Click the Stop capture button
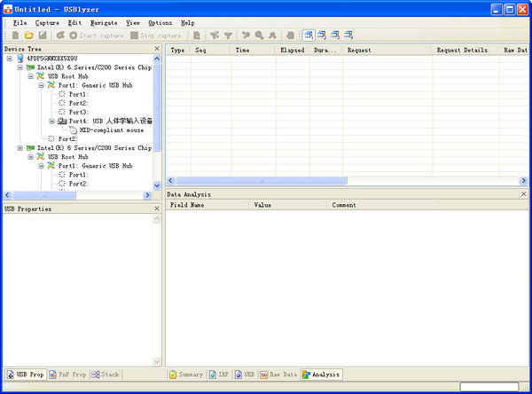 (x=156, y=35)
